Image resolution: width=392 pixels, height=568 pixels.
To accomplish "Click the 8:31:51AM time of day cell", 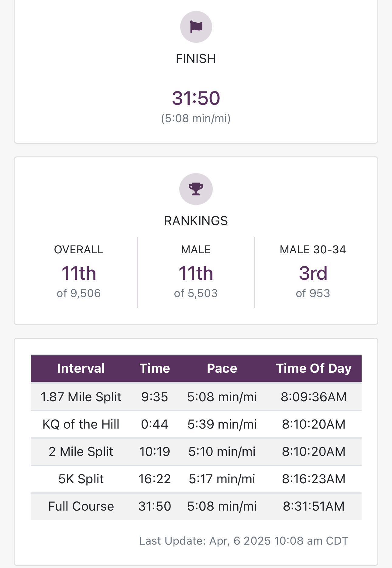I will point(314,506).
